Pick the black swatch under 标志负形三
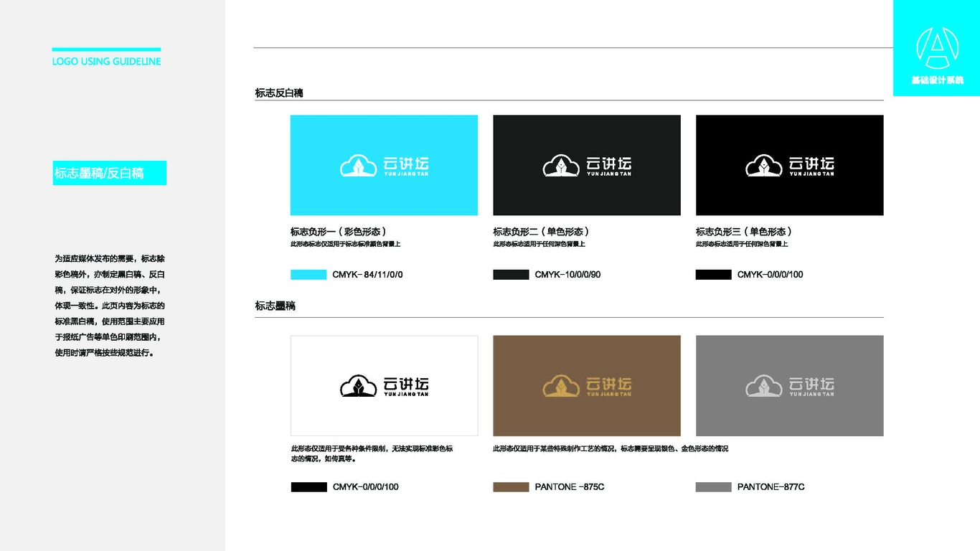This screenshot has height=551, width=980. pos(714,275)
